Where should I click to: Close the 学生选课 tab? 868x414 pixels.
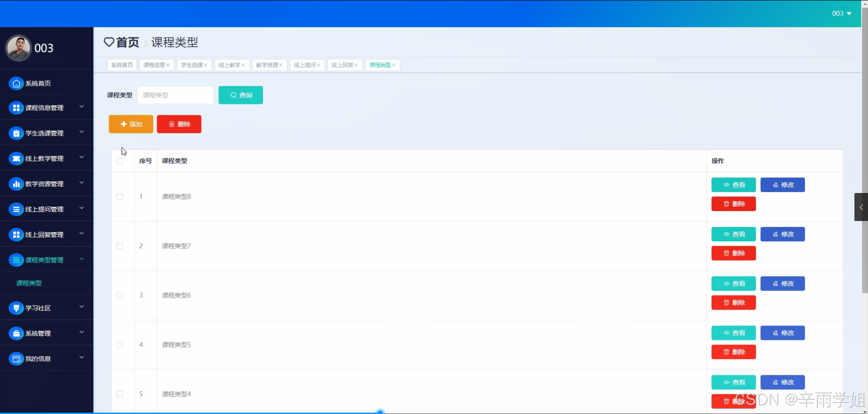tap(205, 65)
